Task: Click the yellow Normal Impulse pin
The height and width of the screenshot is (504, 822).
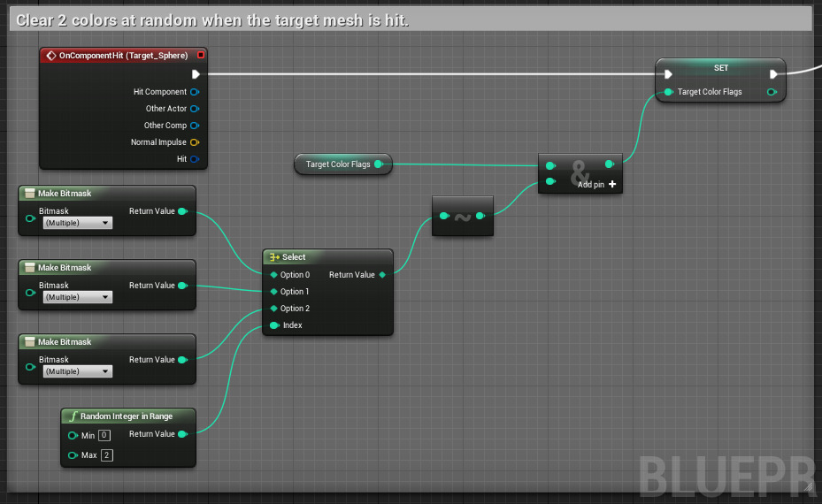Action: (x=194, y=142)
